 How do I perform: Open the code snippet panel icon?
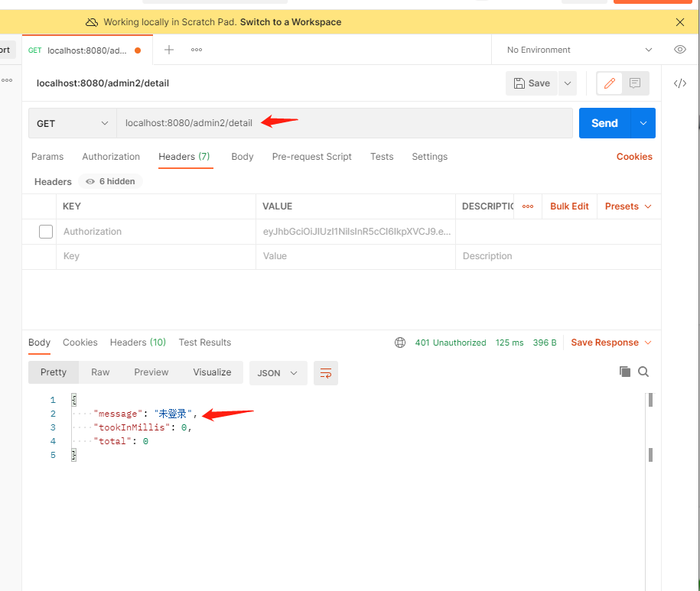click(680, 83)
